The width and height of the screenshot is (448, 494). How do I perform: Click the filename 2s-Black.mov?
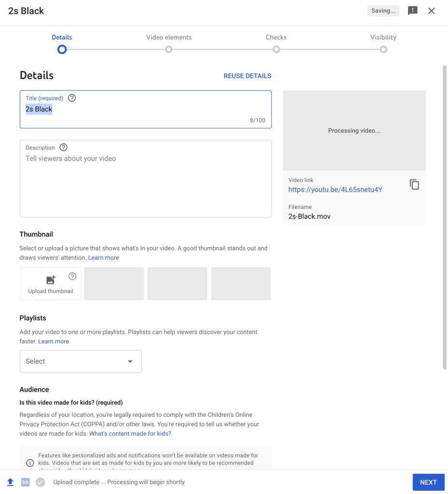309,217
